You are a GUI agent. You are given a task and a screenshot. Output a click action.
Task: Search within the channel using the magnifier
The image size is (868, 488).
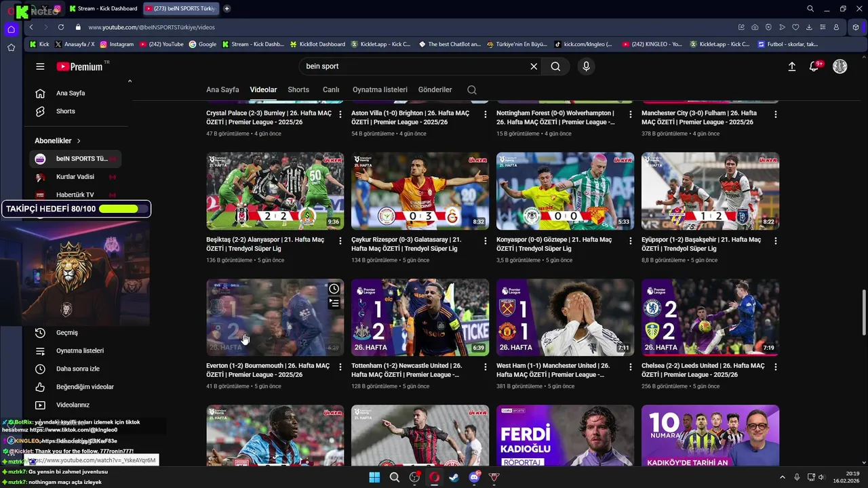click(472, 89)
